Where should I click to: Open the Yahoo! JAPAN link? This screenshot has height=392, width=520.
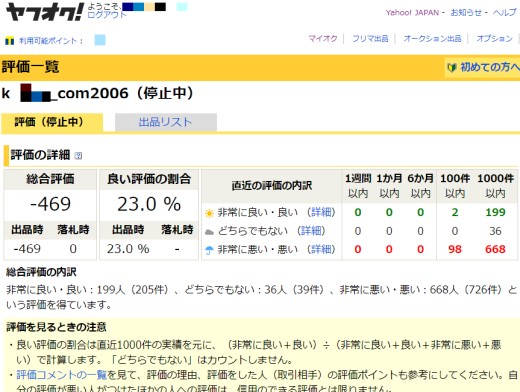[412, 13]
